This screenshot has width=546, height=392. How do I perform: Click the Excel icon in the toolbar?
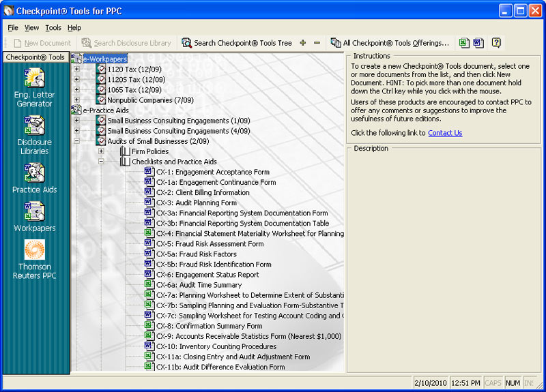[465, 43]
